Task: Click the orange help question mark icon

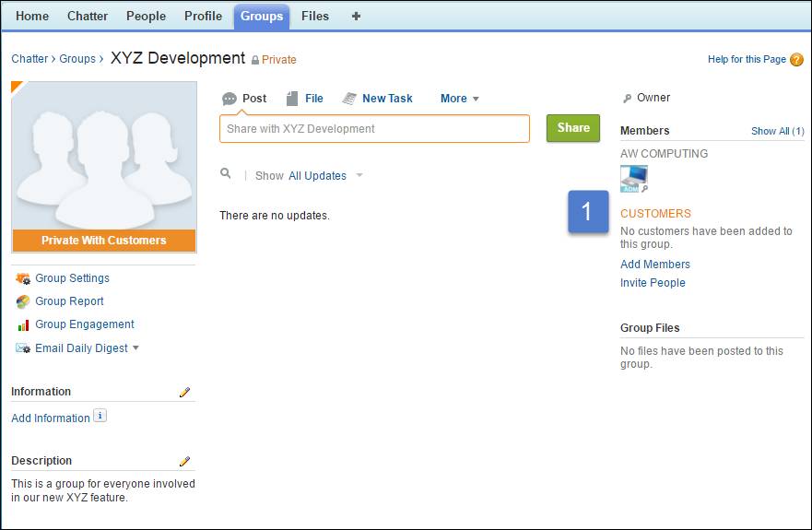Action: (x=796, y=60)
